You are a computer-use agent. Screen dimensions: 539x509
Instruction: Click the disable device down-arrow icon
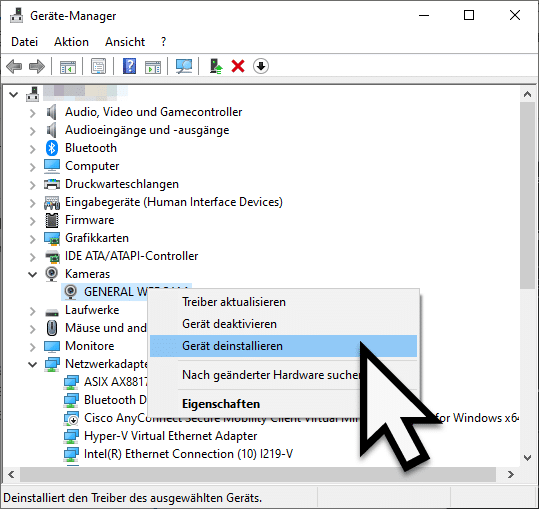click(x=261, y=66)
